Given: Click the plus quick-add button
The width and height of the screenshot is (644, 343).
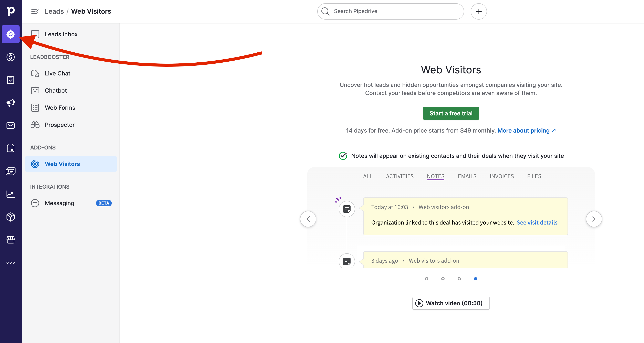Looking at the screenshot, I should [x=478, y=11].
